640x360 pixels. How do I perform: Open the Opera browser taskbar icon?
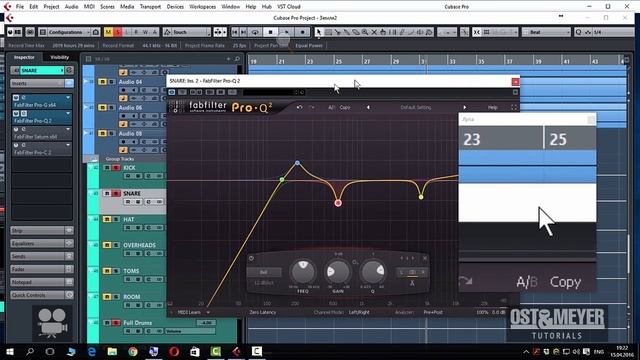pyautogui.click(x=174, y=351)
